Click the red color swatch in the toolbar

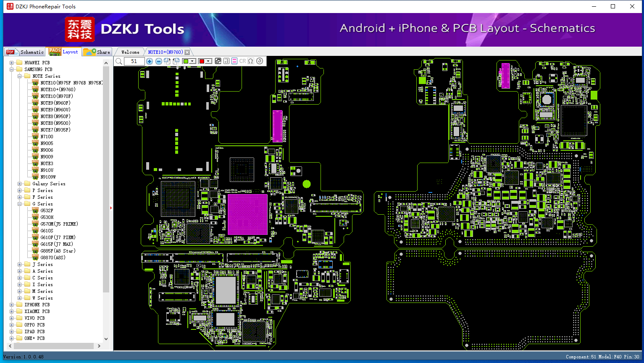202,61
